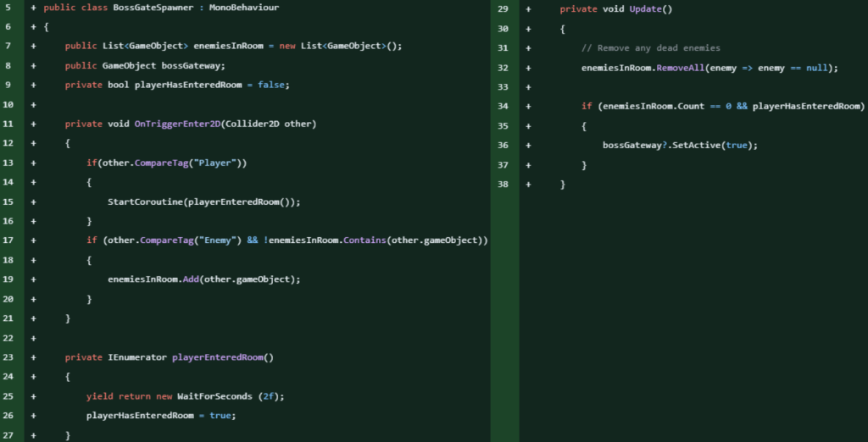Click line number 34 in the gutter
The height and width of the screenshot is (442, 868).
click(x=504, y=107)
